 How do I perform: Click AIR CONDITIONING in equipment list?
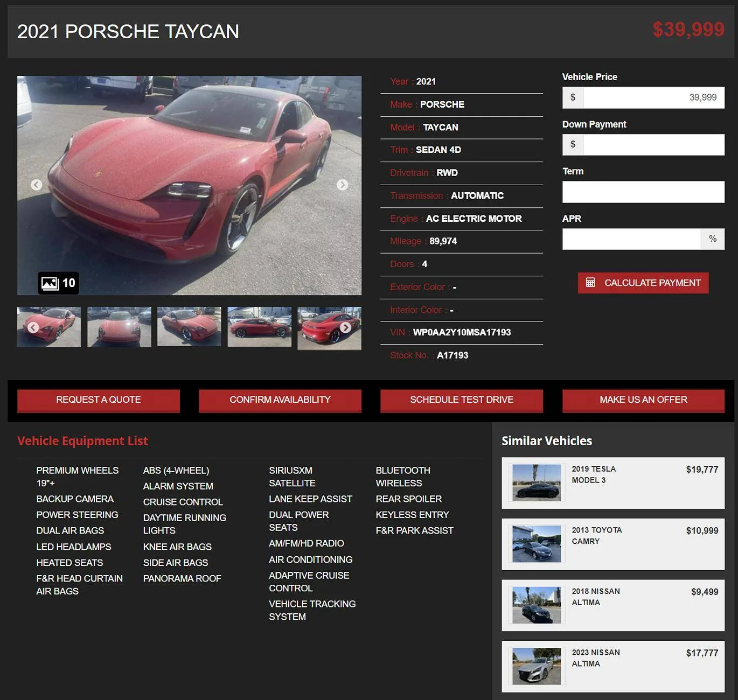(x=311, y=560)
